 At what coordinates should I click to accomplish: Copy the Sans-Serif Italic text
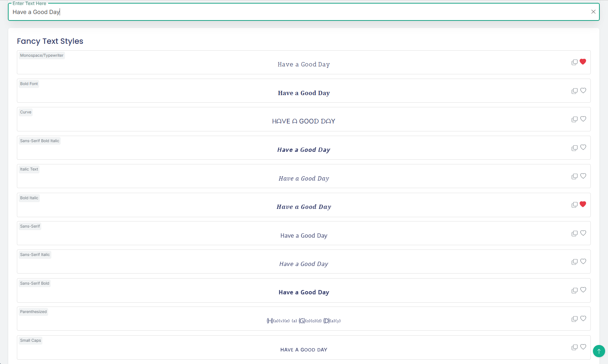[x=574, y=262]
